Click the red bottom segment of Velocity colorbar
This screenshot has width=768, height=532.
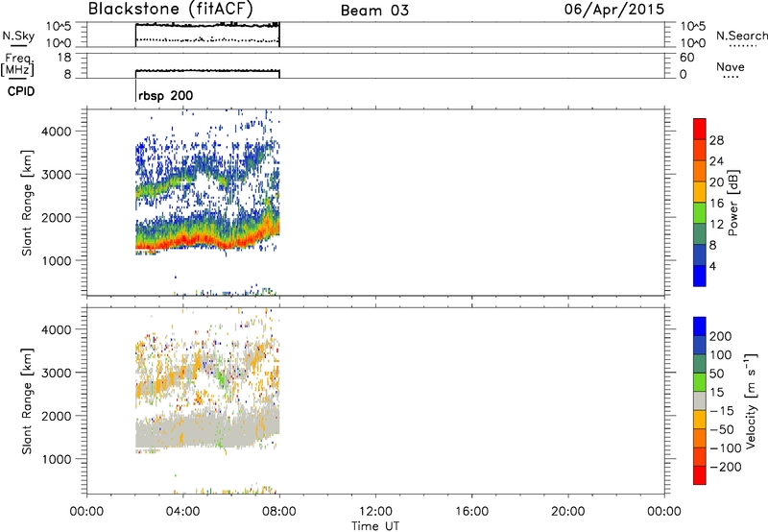(700, 475)
